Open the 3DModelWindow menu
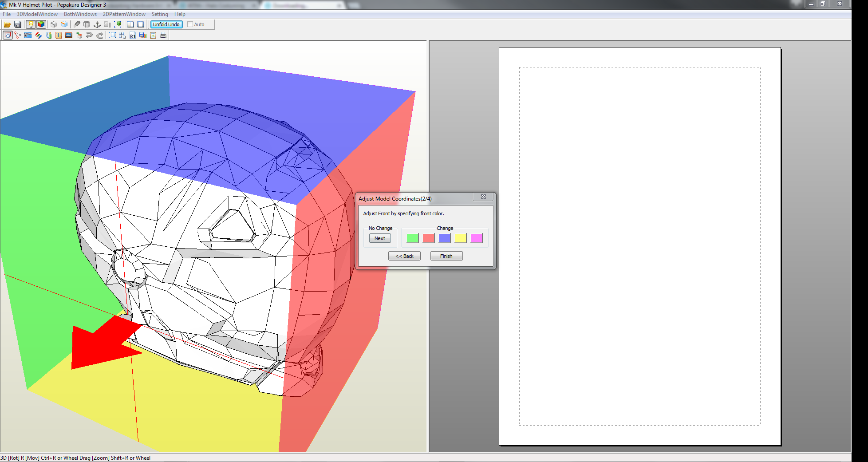 coord(37,14)
